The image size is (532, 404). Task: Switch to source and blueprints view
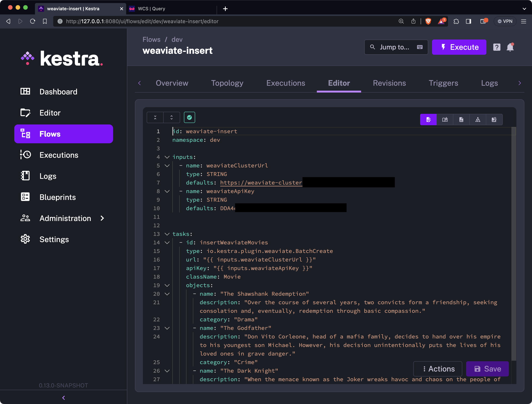[461, 120]
